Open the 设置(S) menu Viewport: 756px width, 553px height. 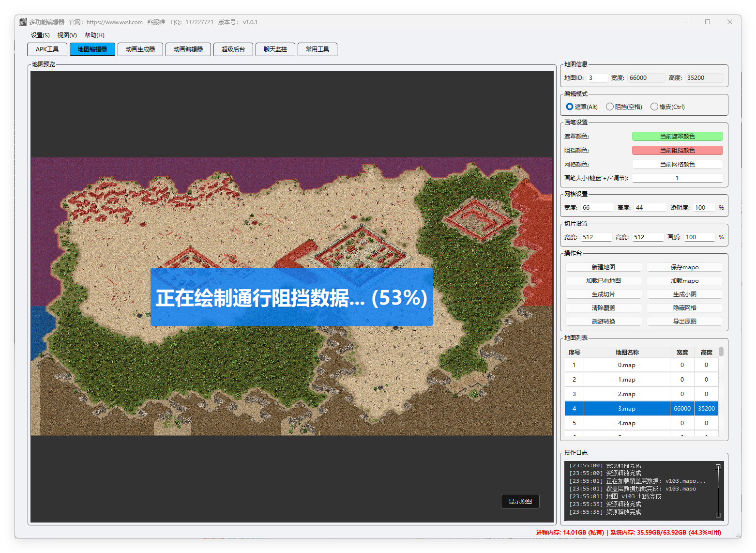point(40,35)
